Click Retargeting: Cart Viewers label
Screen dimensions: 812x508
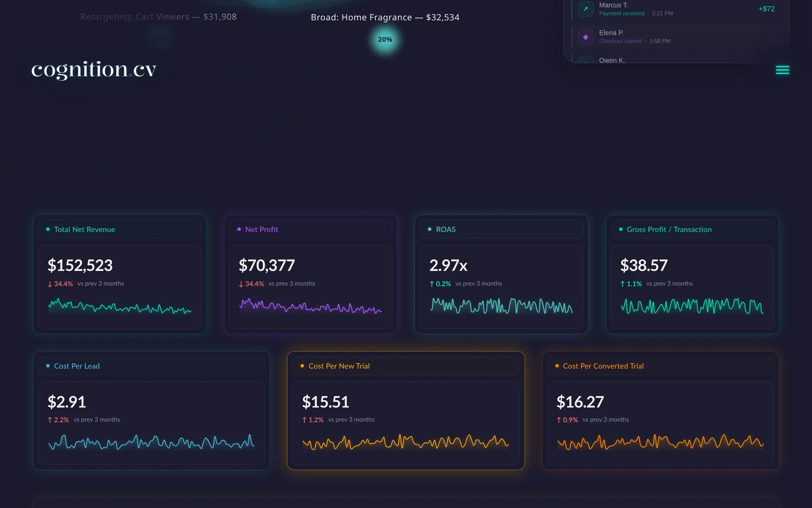point(158,17)
